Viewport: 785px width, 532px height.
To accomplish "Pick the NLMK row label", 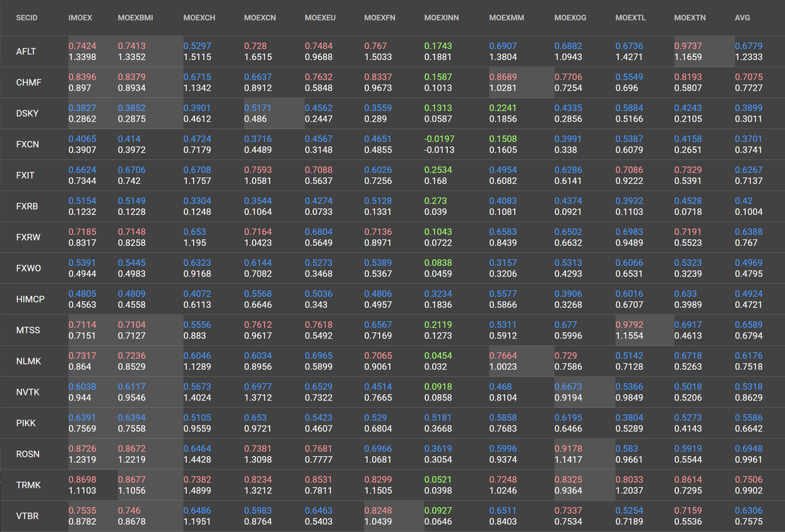I will pos(28,361).
